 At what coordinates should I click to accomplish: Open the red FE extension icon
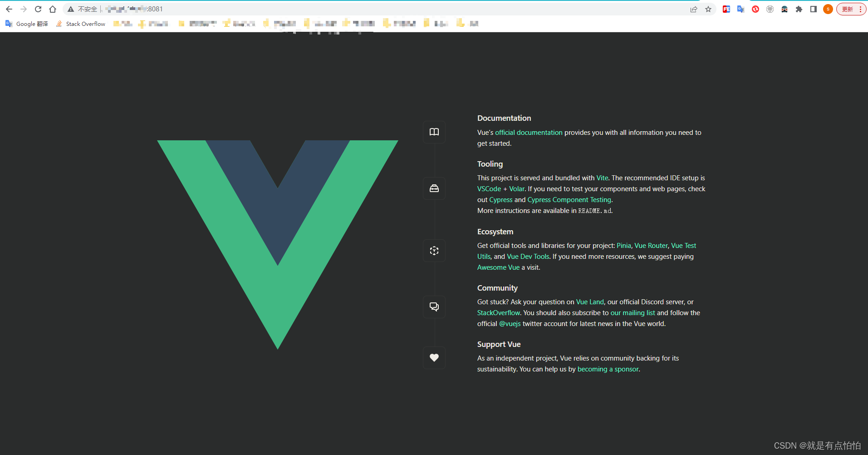pos(726,9)
